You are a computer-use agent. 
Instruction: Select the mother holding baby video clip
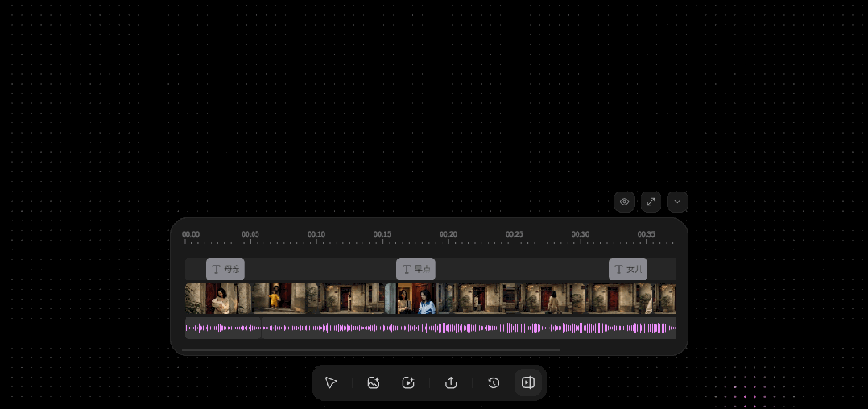coord(218,299)
